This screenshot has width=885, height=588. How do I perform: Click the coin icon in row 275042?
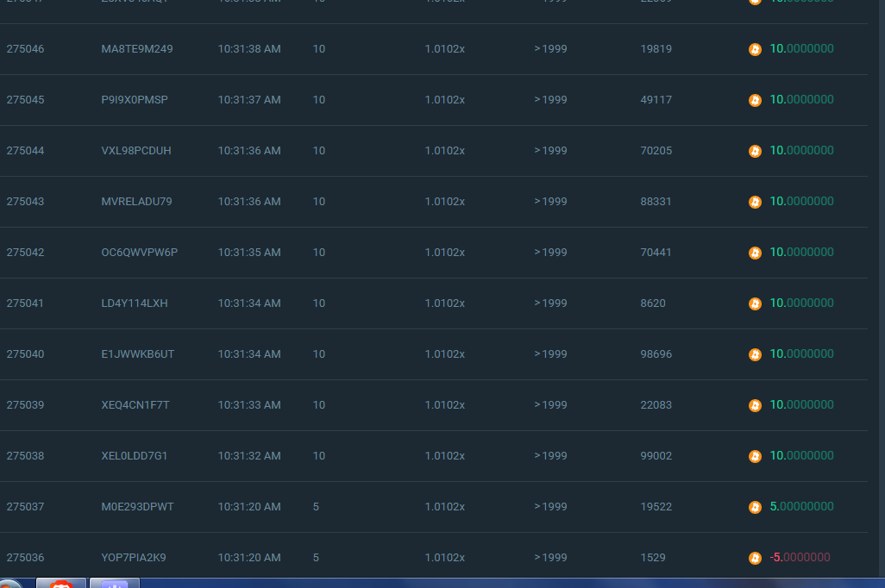pos(755,253)
